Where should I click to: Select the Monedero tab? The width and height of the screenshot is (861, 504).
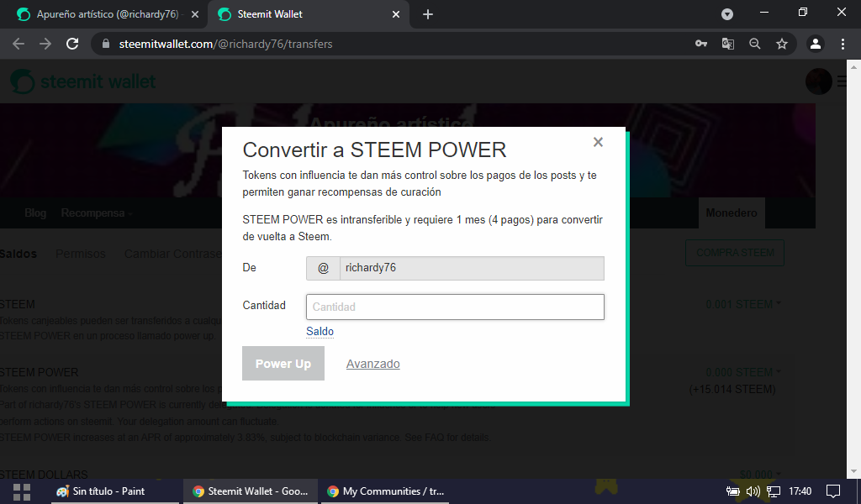(x=732, y=213)
